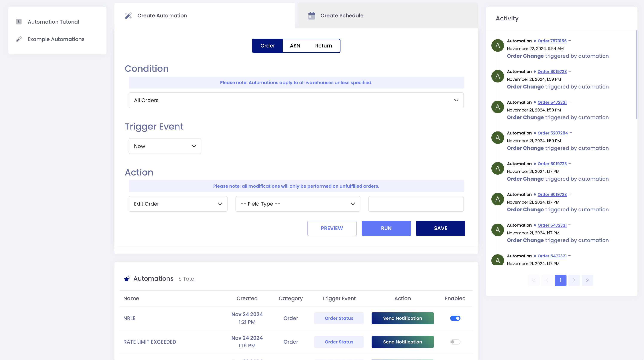This screenshot has width=644, height=360.
Task: Select the ASN category option
Action: coord(295,46)
